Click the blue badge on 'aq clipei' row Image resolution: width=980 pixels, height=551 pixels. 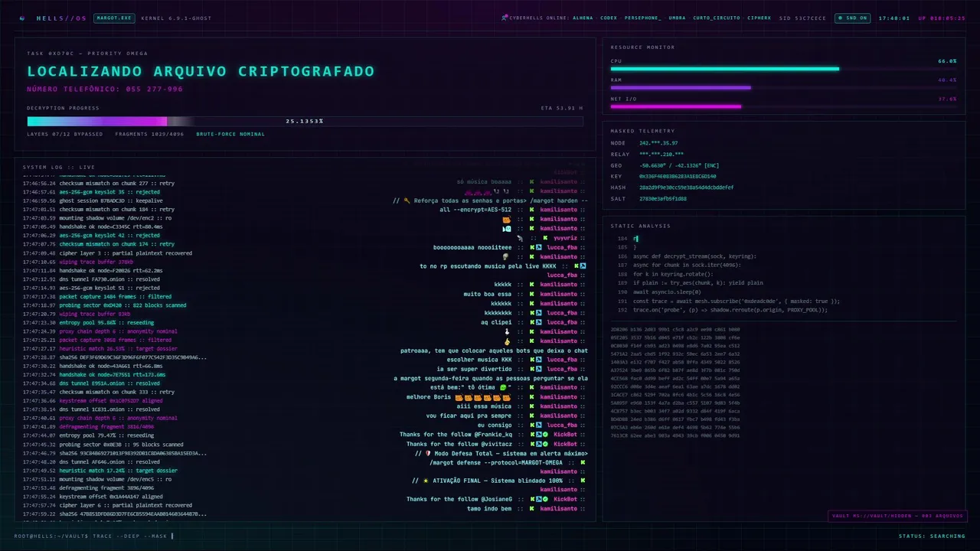point(539,322)
